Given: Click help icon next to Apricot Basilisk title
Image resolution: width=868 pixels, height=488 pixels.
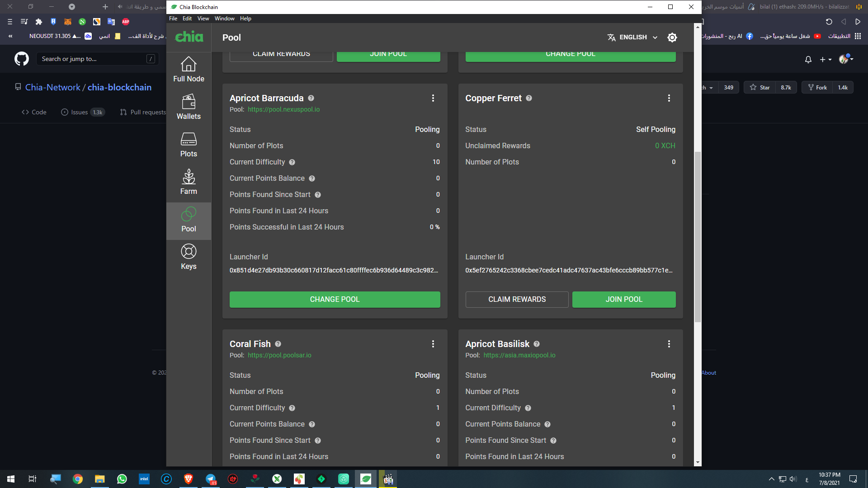Looking at the screenshot, I should [x=537, y=344].
